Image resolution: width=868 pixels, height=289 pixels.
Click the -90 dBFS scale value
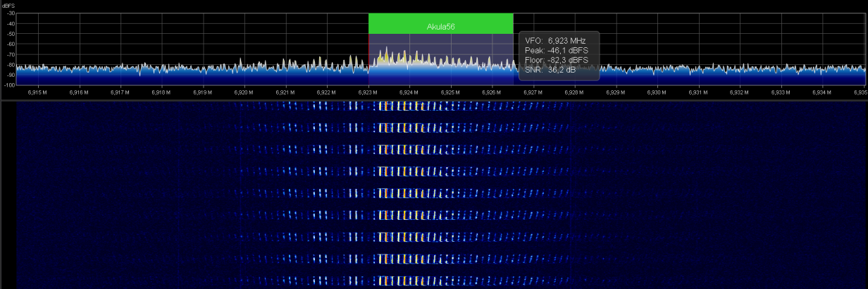pyautogui.click(x=10, y=75)
